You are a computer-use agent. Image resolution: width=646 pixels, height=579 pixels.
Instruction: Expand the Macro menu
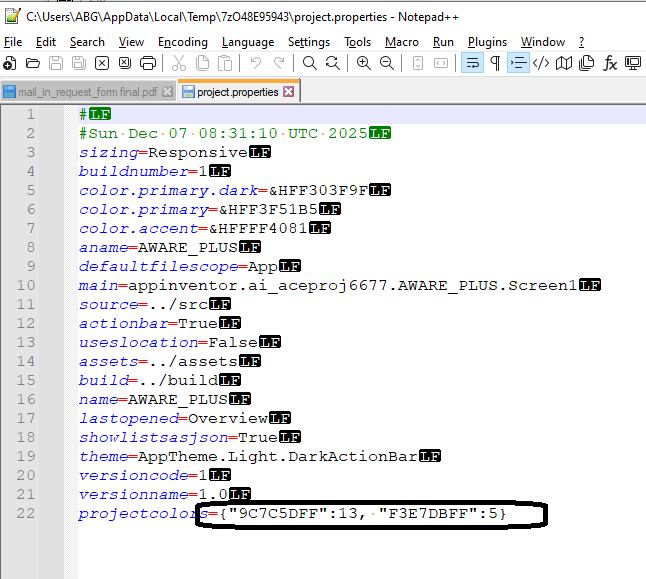click(x=401, y=42)
